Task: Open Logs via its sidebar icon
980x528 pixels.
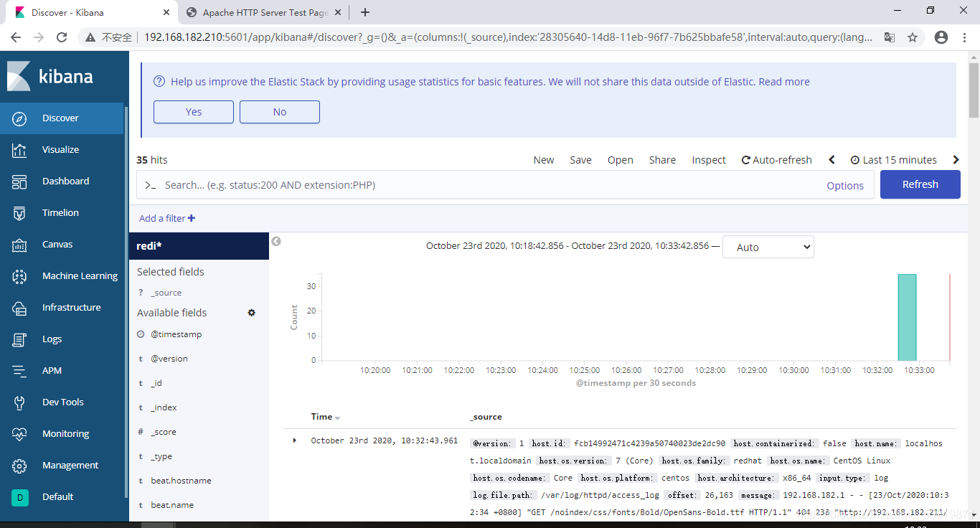Action: coord(19,339)
